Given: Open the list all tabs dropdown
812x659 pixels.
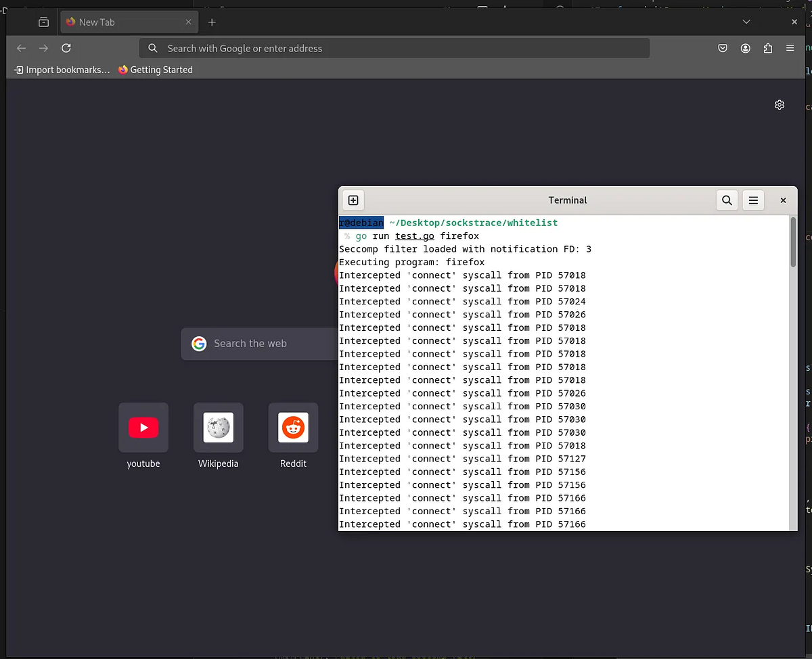Looking at the screenshot, I should point(746,22).
